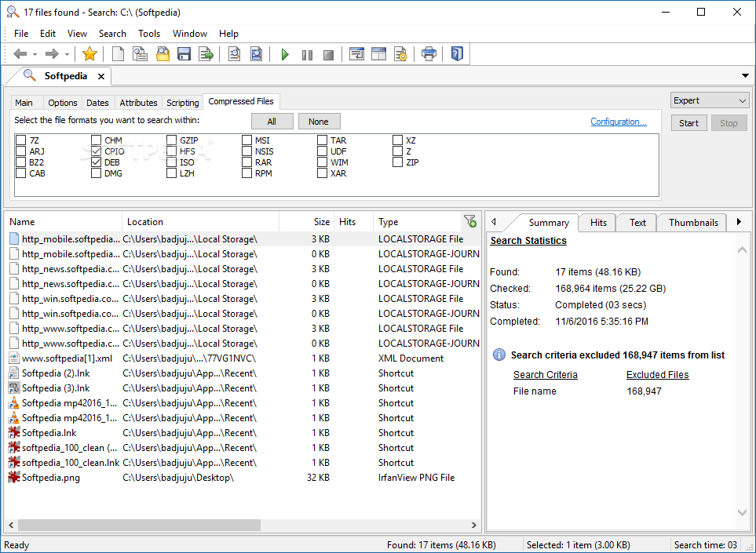Open help with the blue question book icon
This screenshot has height=553, width=756.
pyautogui.click(x=457, y=53)
